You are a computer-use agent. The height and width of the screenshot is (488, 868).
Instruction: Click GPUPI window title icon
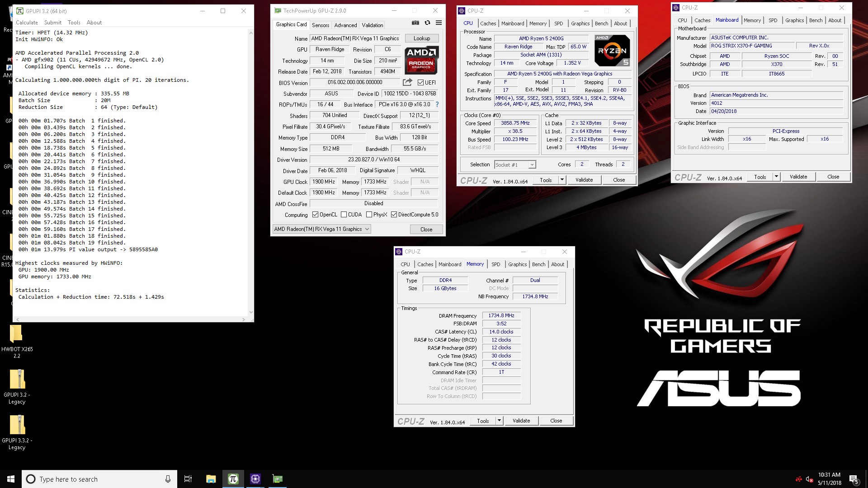(x=20, y=11)
